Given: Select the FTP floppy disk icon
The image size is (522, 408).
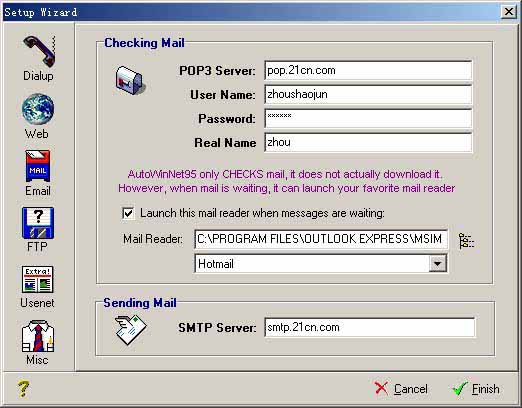Looking at the screenshot, I should point(38,223).
